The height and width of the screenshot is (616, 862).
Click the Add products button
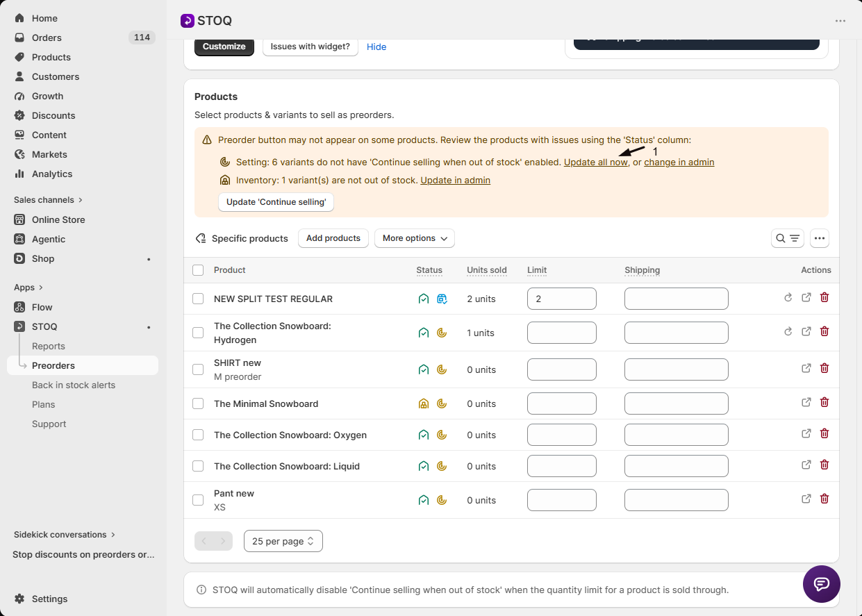point(333,238)
